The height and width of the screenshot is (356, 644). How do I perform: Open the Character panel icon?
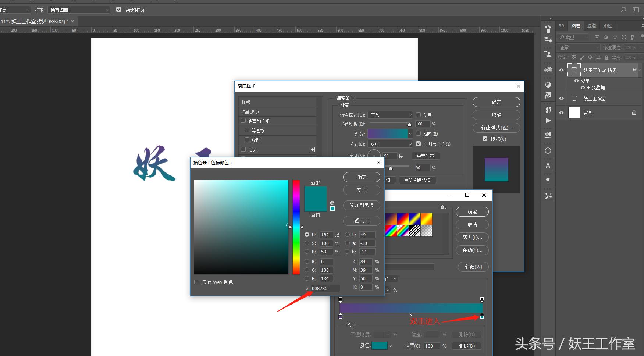(x=548, y=165)
